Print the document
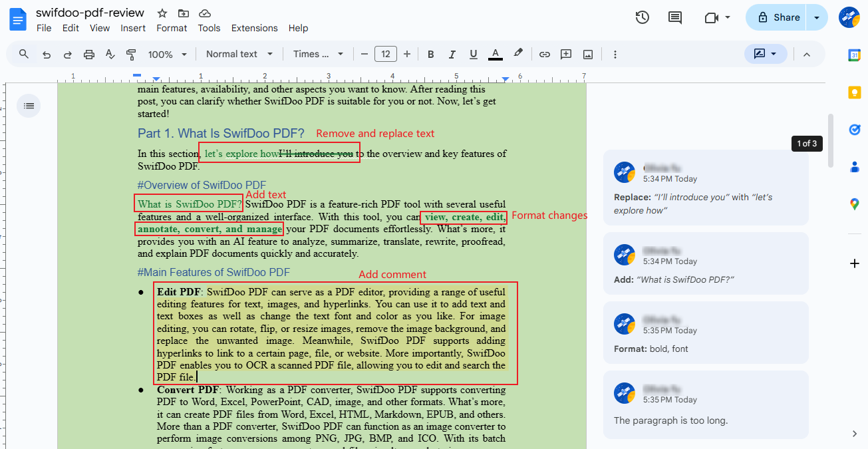The height and width of the screenshot is (449, 868). point(89,55)
